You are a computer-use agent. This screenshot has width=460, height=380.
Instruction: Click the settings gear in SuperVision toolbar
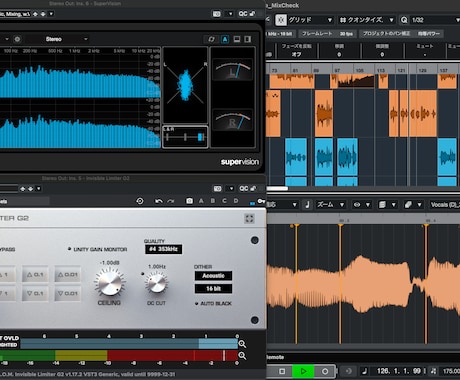pyautogui.click(x=17, y=39)
